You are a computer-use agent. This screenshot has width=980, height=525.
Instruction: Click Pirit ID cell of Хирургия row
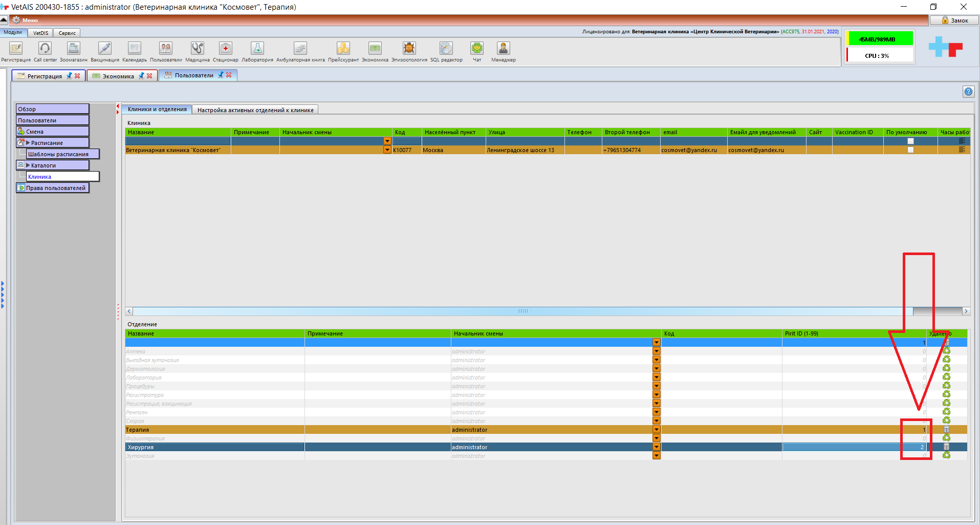pos(854,447)
